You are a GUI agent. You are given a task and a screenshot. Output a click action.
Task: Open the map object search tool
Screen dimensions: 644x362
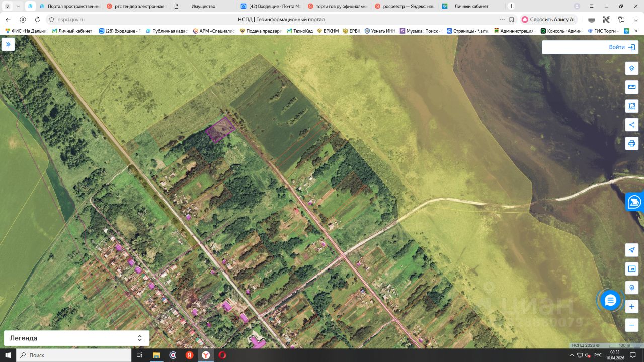632,288
